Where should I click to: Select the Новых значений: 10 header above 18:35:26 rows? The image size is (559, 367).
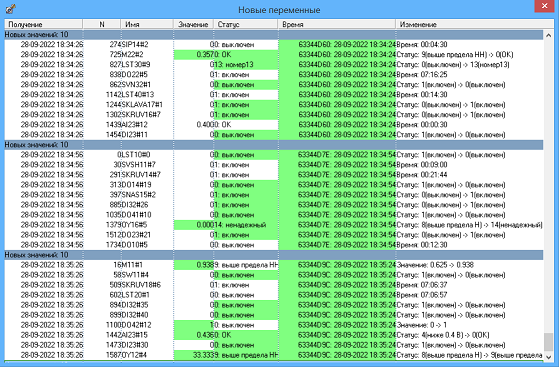(x=274, y=255)
